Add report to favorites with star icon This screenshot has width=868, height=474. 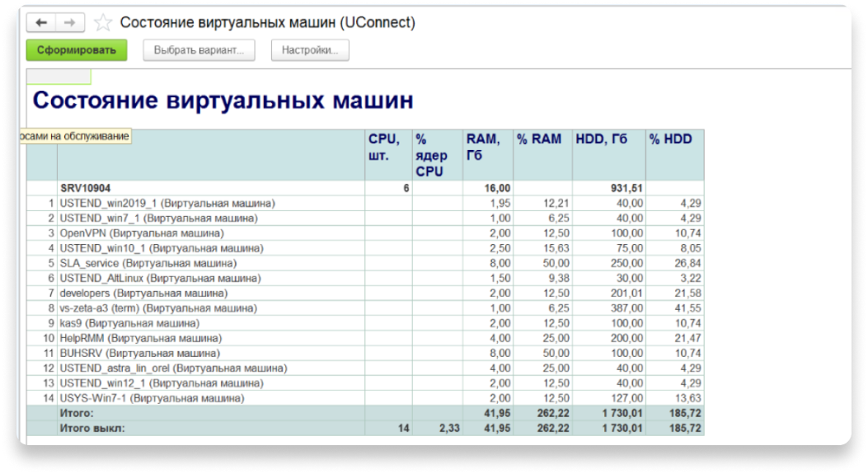103,23
